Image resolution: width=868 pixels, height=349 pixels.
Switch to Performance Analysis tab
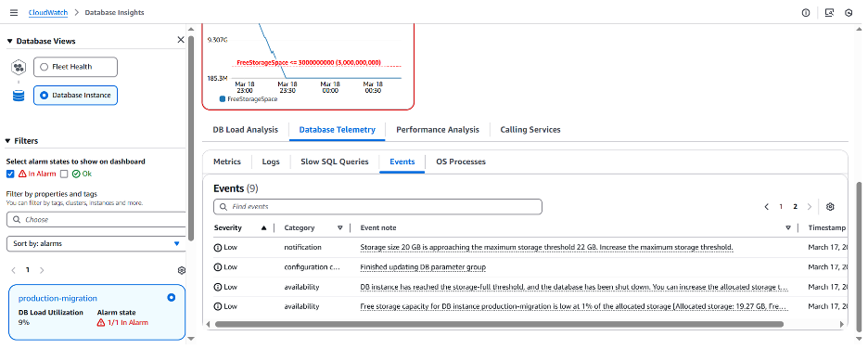[x=438, y=130]
